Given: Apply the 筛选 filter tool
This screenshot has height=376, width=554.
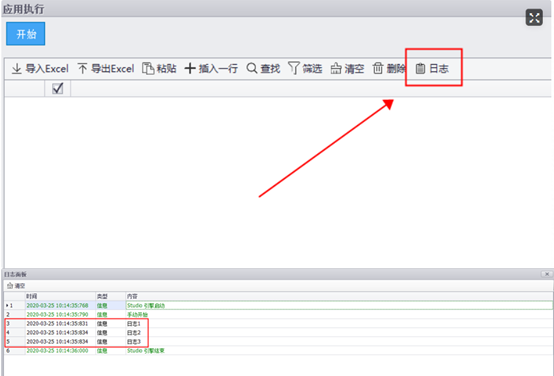Looking at the screenshot, I should coord(305,68).
